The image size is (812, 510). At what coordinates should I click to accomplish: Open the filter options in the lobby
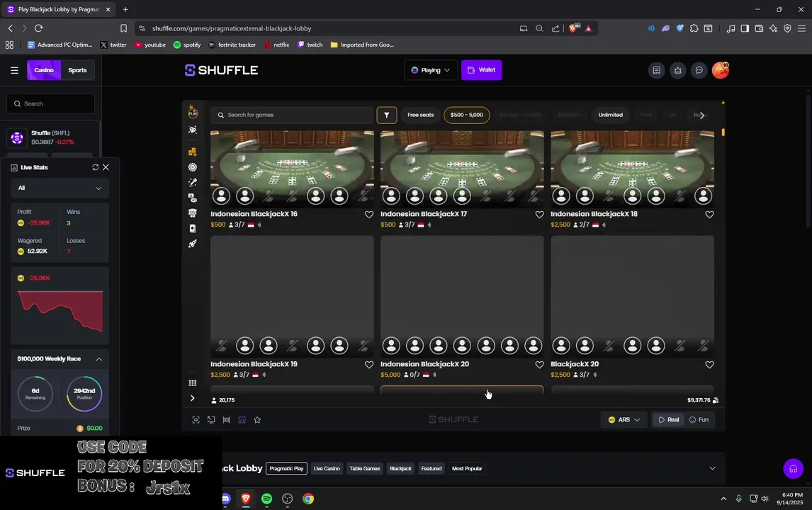386,115
